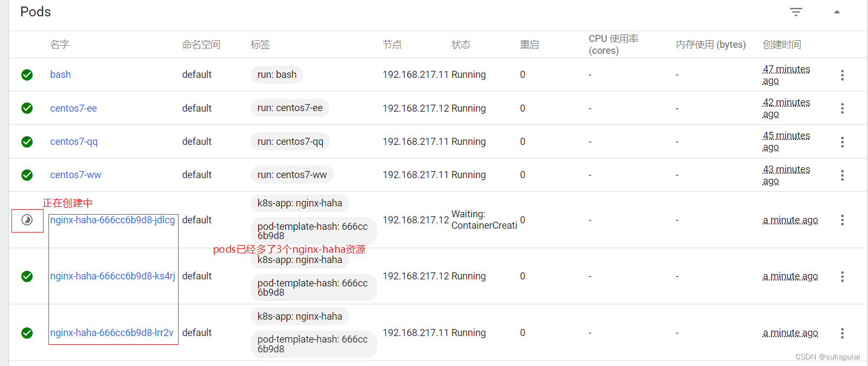Open the centos7-ee pod details
The width and height of the screenshot is (868, 366).
74,108
